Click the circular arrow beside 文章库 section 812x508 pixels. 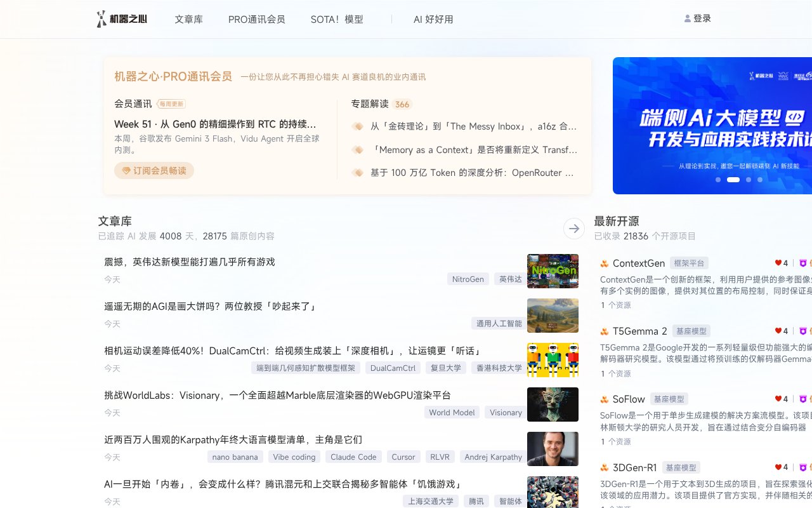click(573, 229)
